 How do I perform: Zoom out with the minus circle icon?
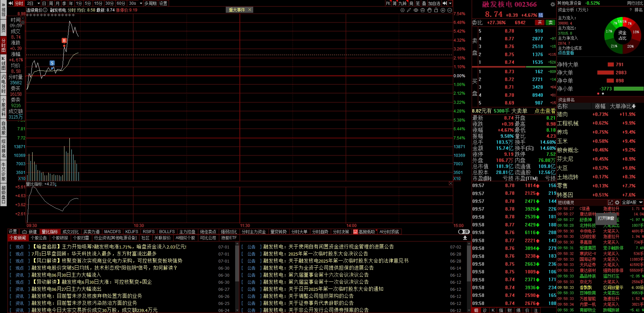point(449,10)
